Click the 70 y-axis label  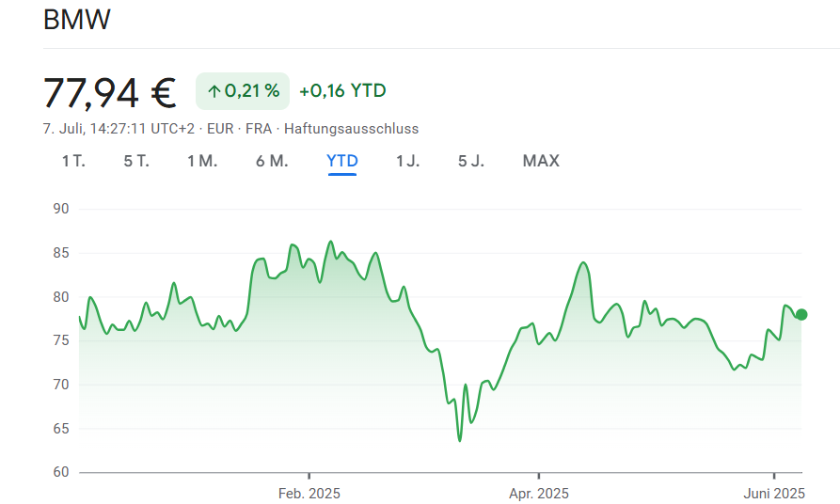pos(61,385)
